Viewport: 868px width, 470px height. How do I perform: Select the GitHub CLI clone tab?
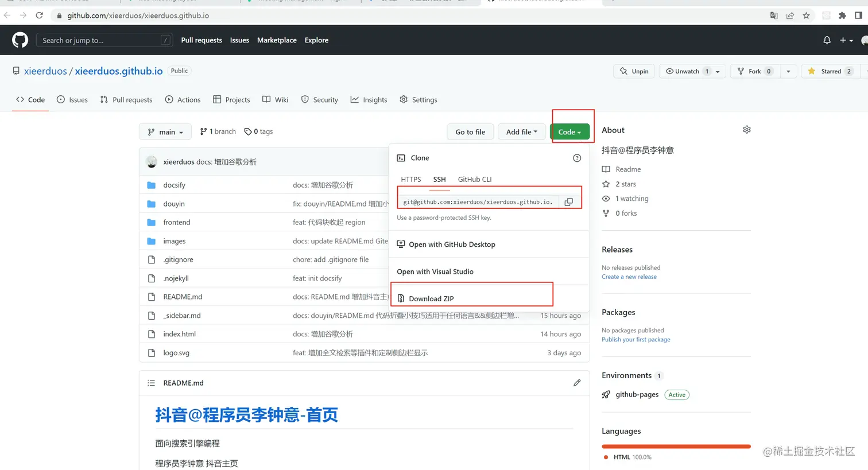[475, 180]
